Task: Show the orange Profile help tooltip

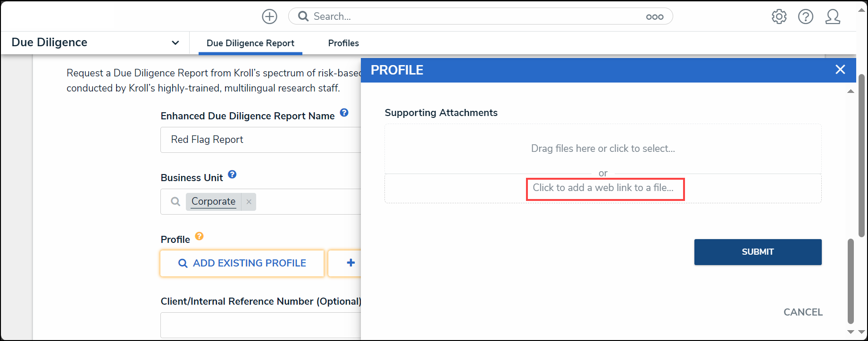Action: click(199, 236)
